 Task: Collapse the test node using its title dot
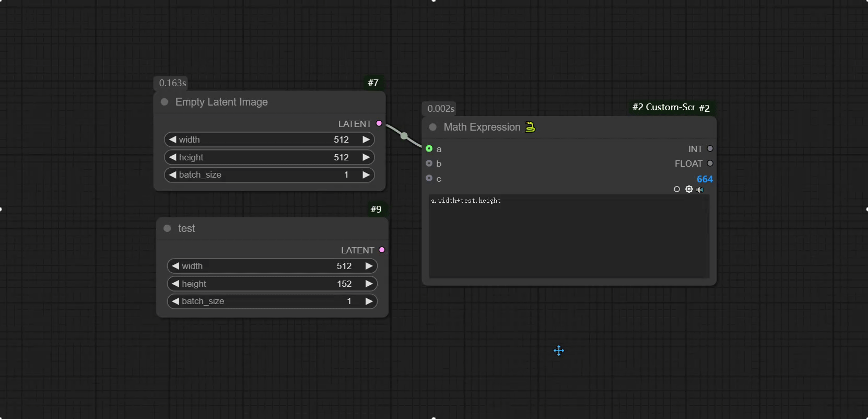point(167,228)
